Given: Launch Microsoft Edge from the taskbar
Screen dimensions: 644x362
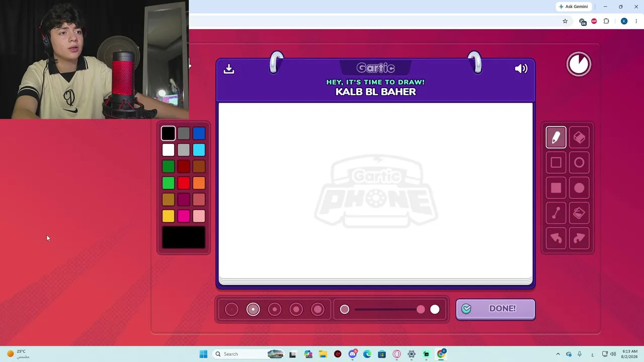Looking at the screenshot, I should [367, 354].
